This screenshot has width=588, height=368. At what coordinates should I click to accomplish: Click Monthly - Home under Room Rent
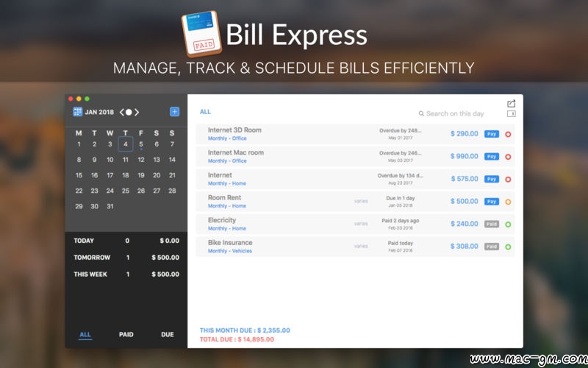227,206
